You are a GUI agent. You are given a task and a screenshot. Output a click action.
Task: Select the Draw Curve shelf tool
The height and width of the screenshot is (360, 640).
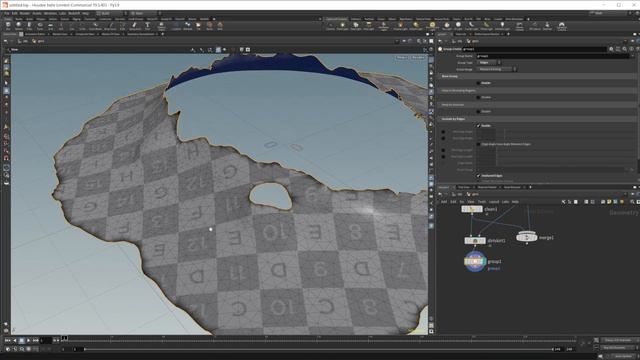click(110, 26)
